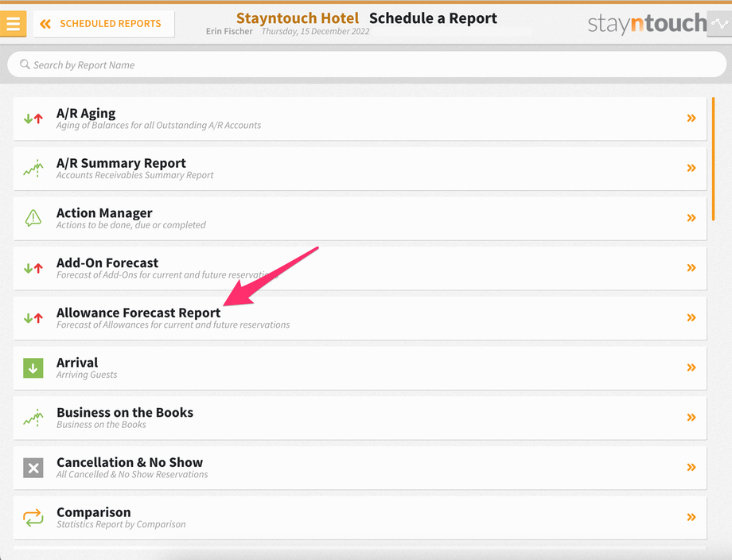Expand the Arrival report chevron

click(x=691, y=367)
